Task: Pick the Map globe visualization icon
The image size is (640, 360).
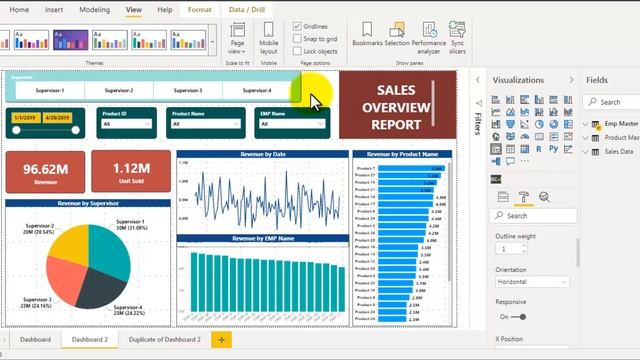Action: point(496,137)
